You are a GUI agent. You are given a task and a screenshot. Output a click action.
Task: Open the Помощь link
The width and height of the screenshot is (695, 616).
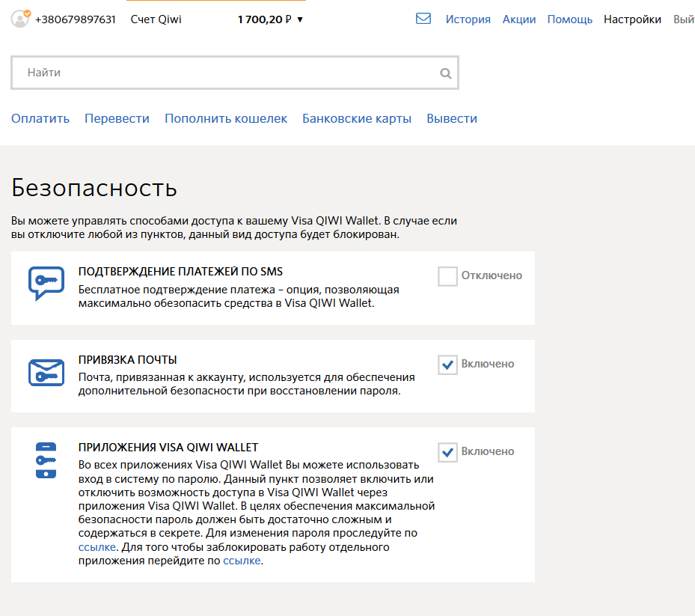569,19
